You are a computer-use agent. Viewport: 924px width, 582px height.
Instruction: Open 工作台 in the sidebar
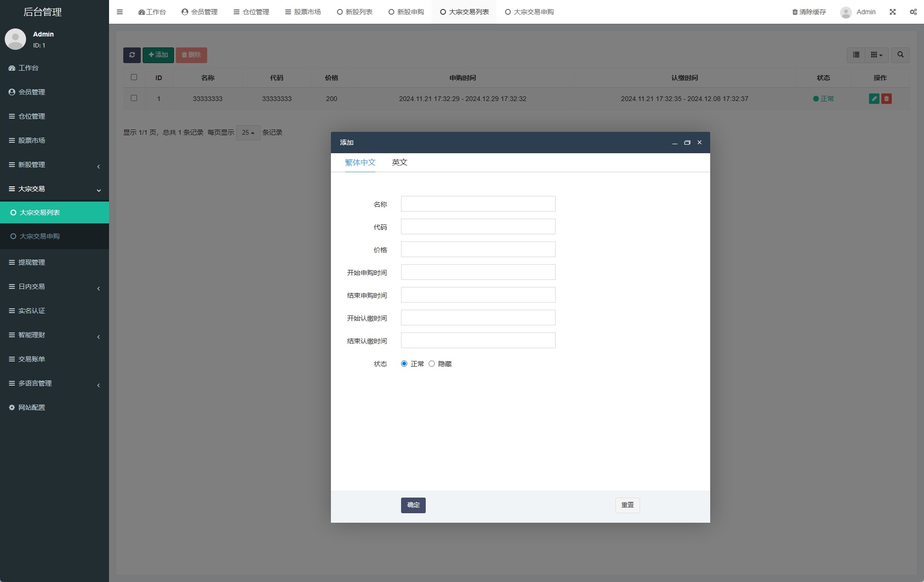tap(55, 68)
